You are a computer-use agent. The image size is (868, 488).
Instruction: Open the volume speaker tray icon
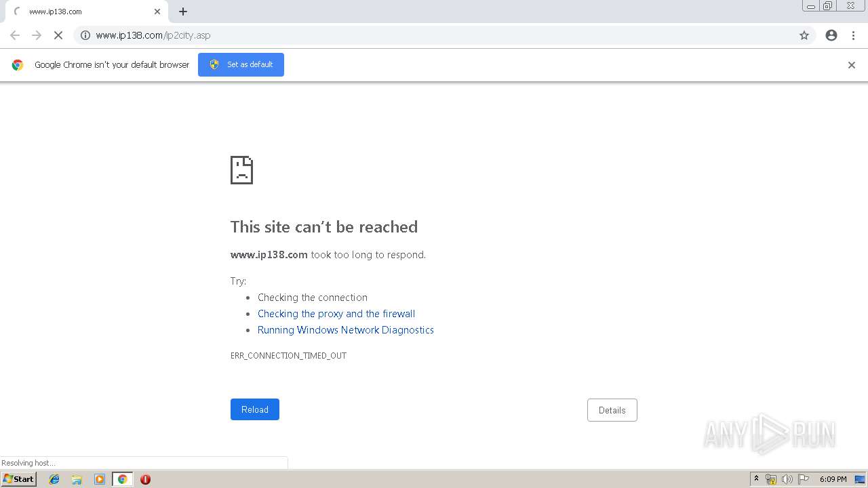click(787, 479)
